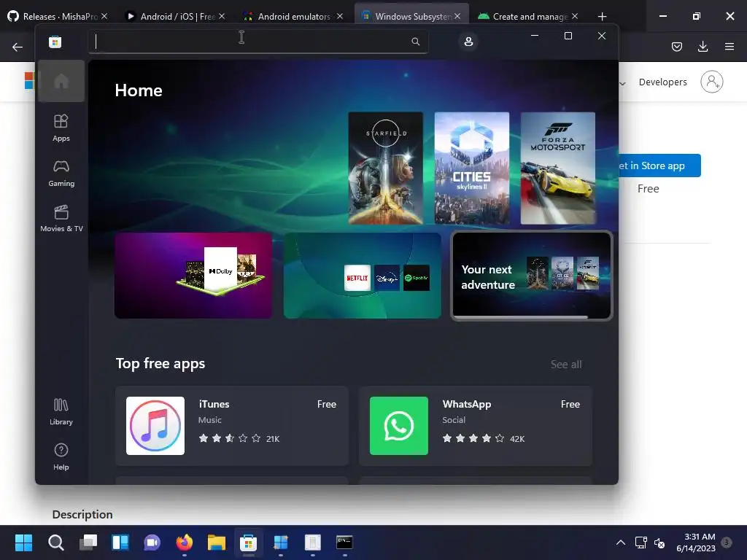The height and width of the screenshot is (560, 747).
Task: Click the Microsoft Store logo icon
Action: pos(55,42)
